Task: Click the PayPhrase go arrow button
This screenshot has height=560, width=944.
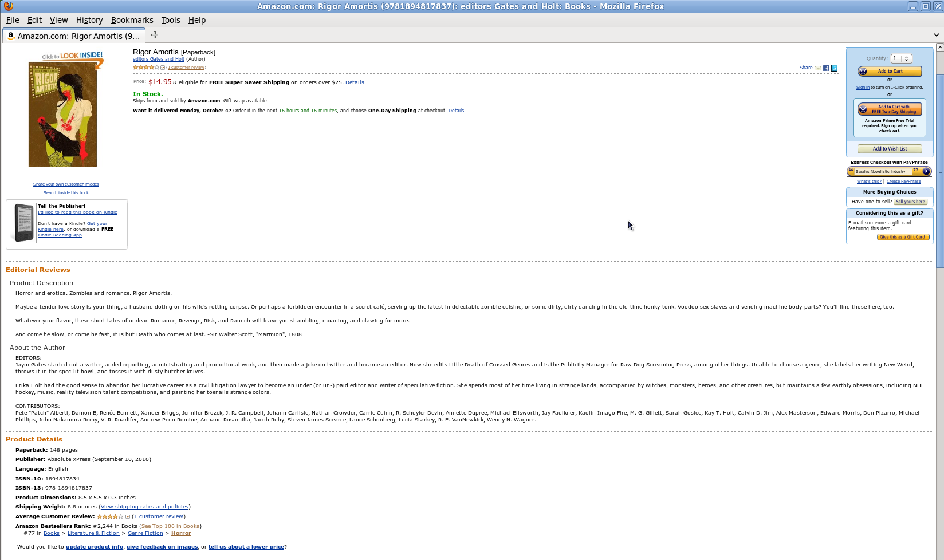Action: (x=926, y=171)
